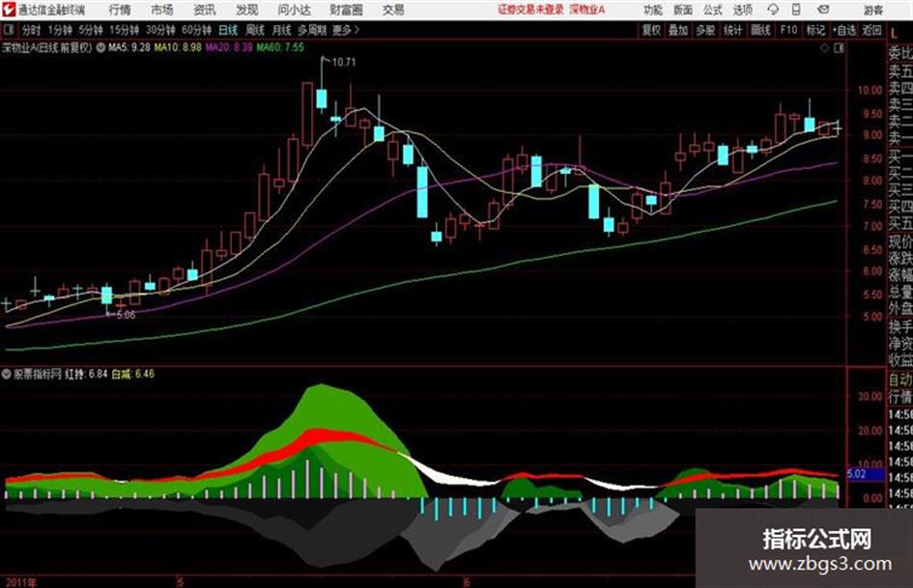Viewport: 913px width, 588px height.
Task: Toggle the left panel icon beside 分时
Action: [x=9, y=29]
